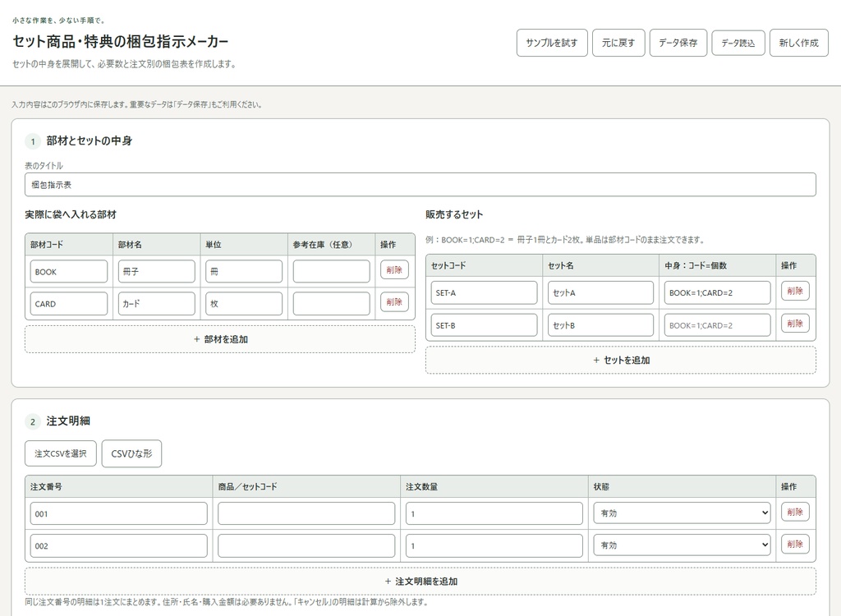This screenshot has height=616, width=841.
Task: Edit the カード part name field
Action: (x=157, y=304)
